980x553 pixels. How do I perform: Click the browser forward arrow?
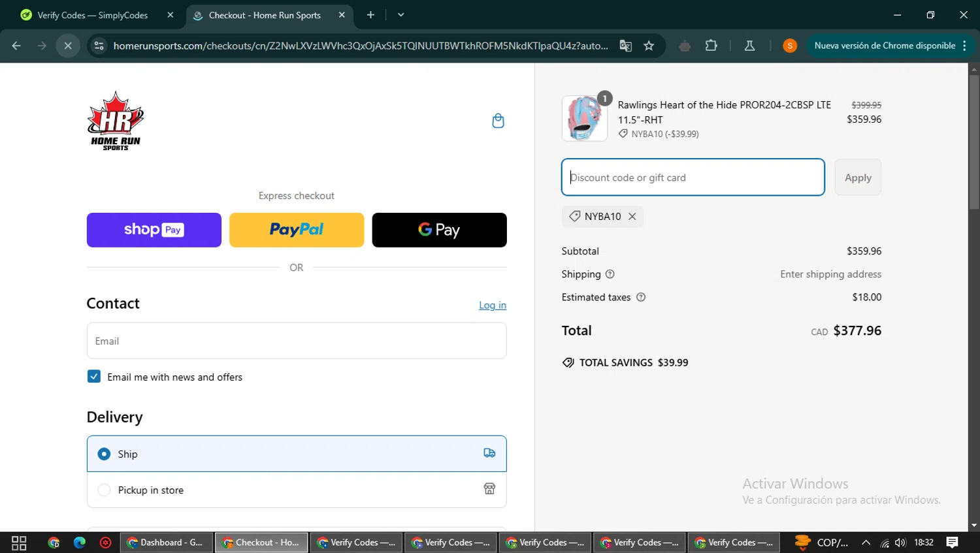pos(42,46)
